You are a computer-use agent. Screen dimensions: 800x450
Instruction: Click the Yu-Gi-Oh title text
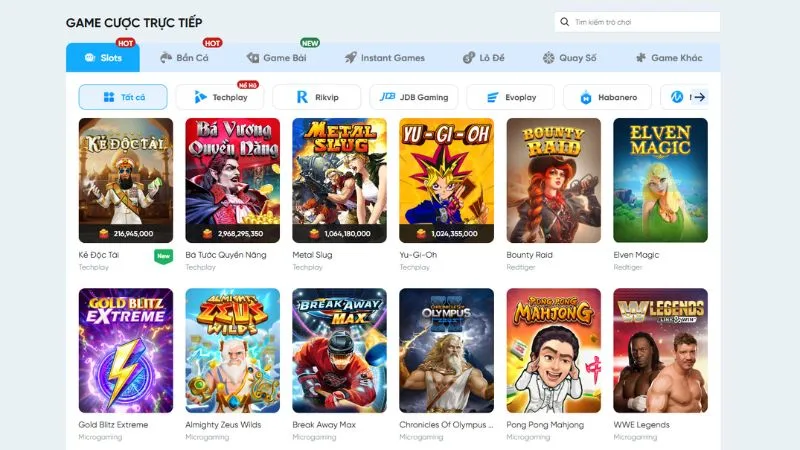[418, 255]
